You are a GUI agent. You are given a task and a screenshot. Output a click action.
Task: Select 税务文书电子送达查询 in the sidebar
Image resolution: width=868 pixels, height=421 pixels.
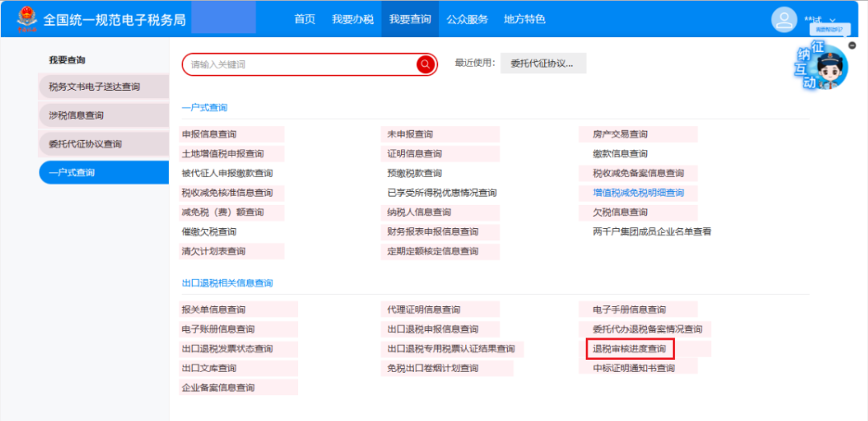(94, 87)
